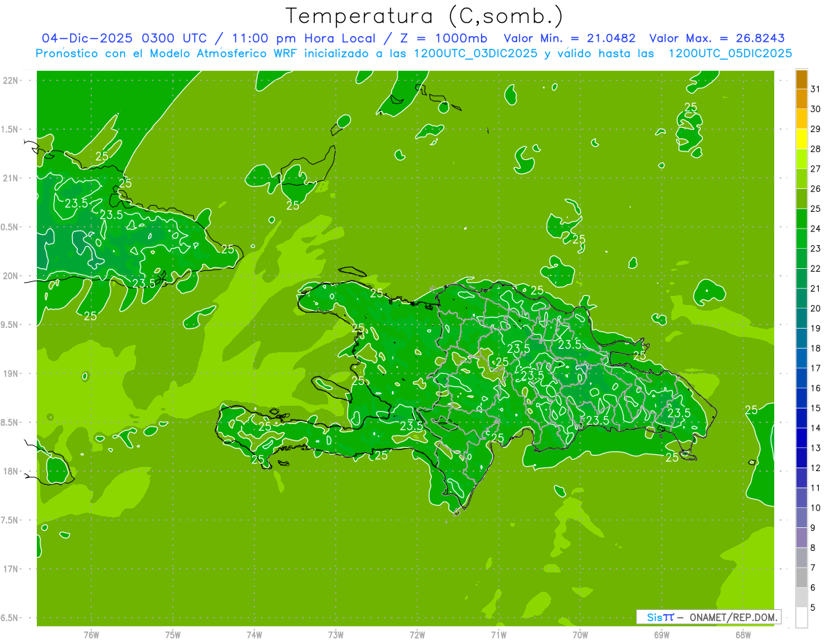
Task: Click the '1200UTC_03DIC2025' initialization time text
Action: click(473, 53)
